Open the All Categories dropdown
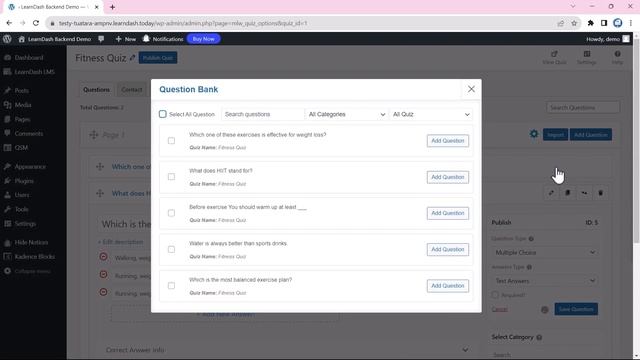 pos(347,114)
